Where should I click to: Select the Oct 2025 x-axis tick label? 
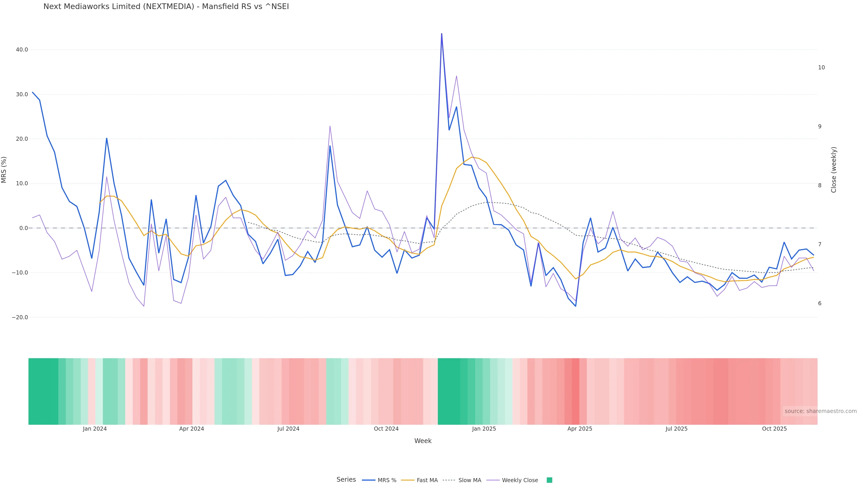tap(774, 429)
